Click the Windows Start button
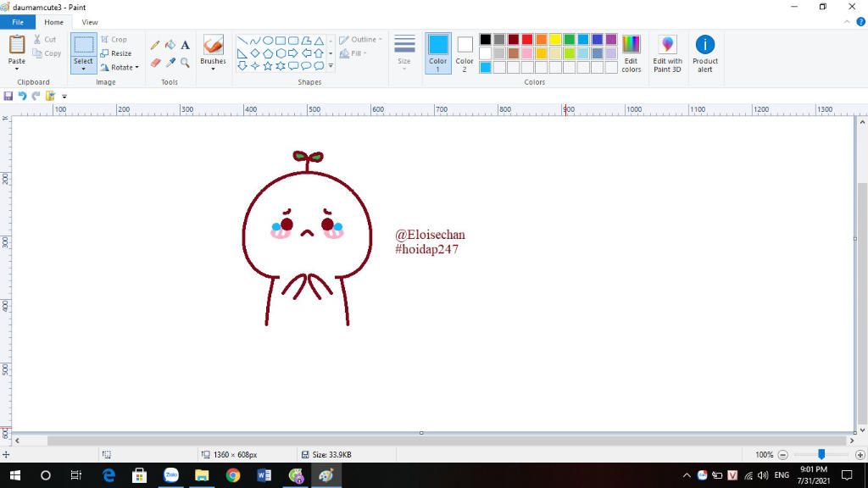This screenshot has height=488, width=868. (15, 475)
